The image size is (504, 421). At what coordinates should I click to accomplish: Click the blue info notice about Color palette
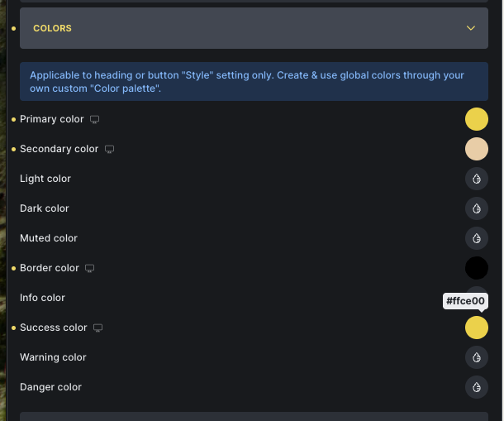[x=254, y=81]
